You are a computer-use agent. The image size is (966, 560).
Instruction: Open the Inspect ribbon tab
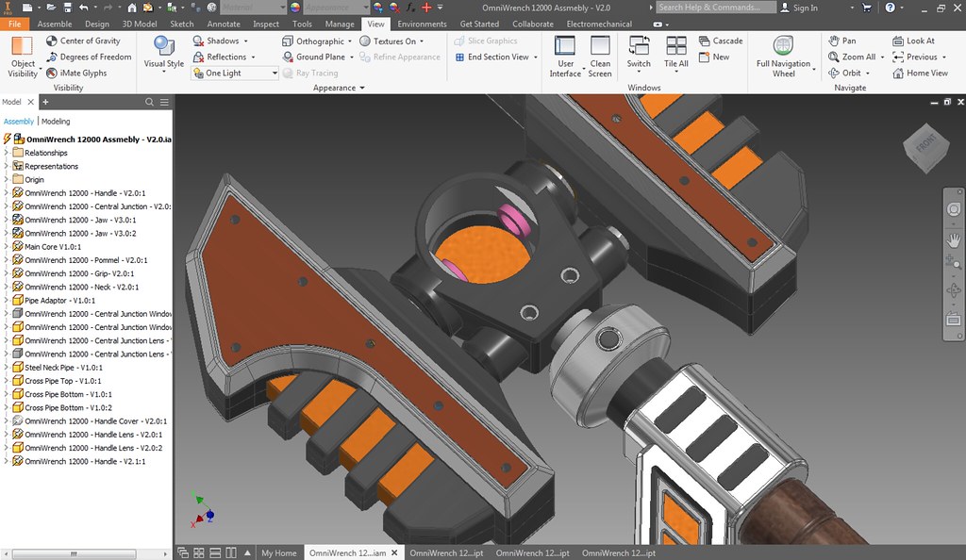pos(266,24)
